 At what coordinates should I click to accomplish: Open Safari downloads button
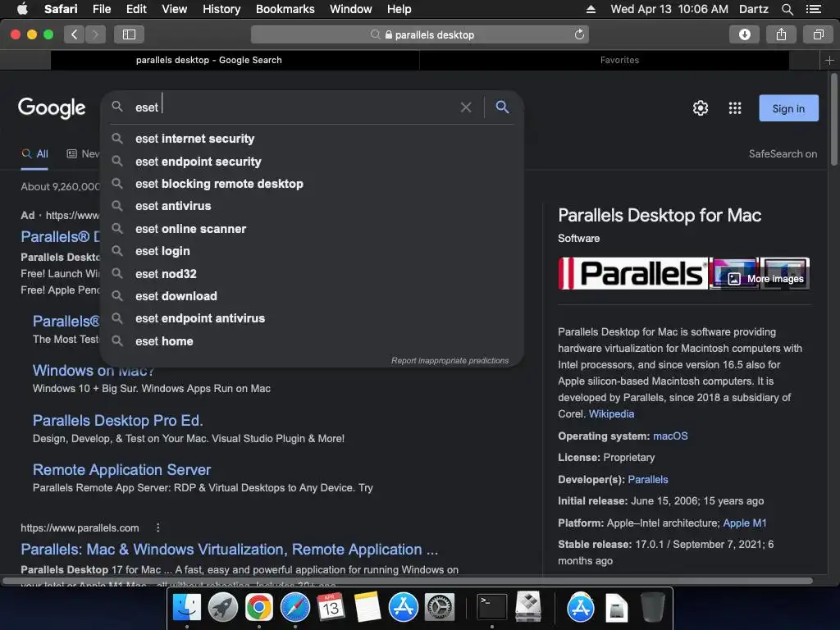(x=745, y=34)
